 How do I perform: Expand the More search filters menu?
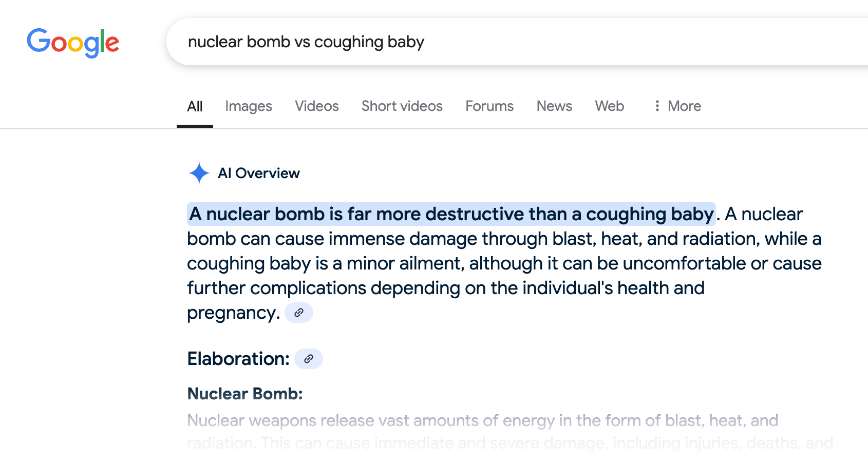click(x=677, y=106)
